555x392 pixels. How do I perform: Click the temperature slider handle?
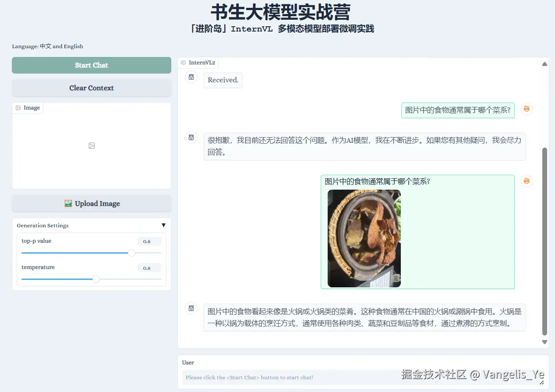(96, 279)
